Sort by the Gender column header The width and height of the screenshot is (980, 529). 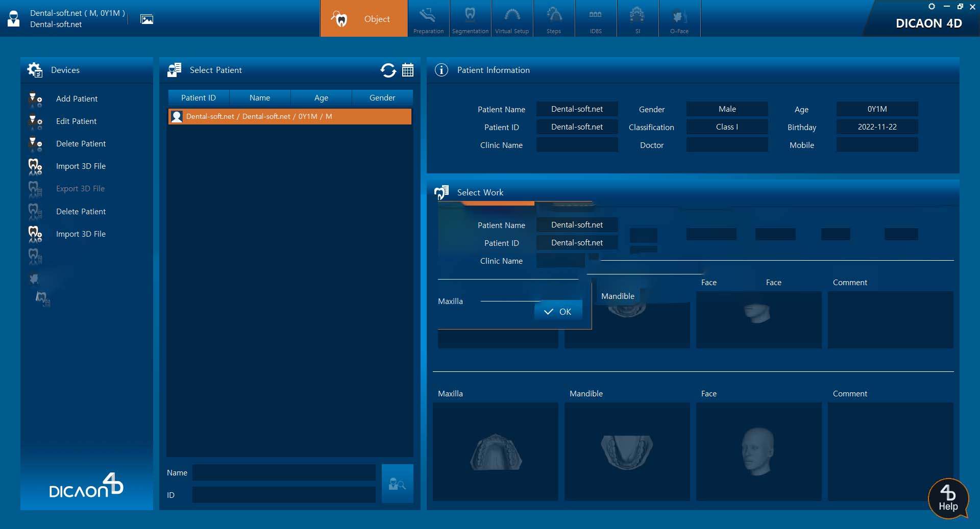382,97
